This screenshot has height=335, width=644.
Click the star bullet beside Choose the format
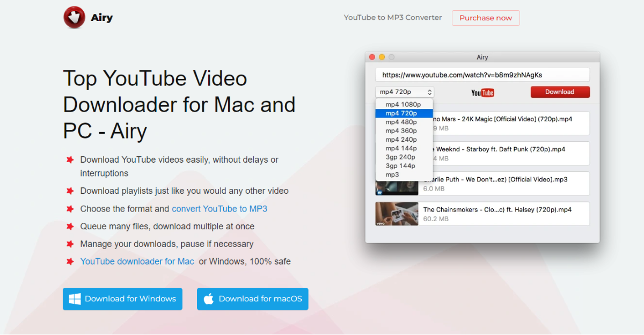pyautogui.click(x=70, y=209)
